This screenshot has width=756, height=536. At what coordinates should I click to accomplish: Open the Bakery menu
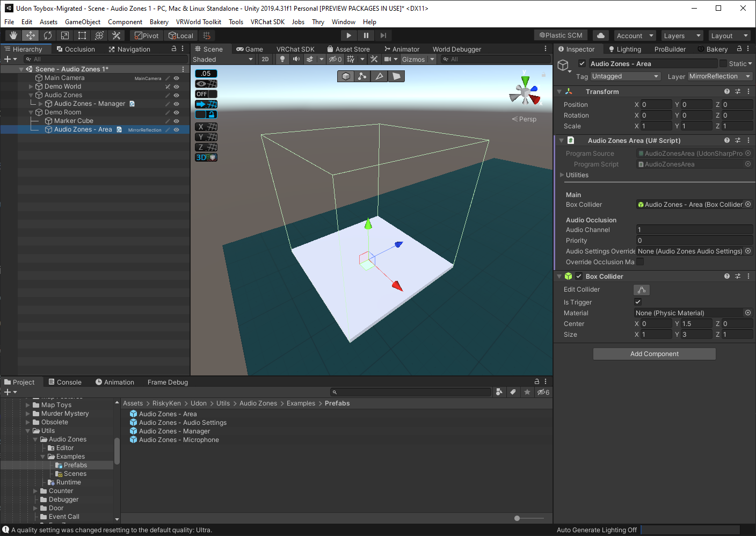(159, 22)
